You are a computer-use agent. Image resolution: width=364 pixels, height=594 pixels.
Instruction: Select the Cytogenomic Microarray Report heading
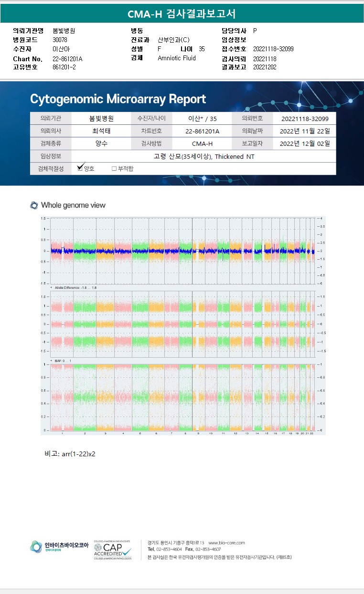(x=118, y=99)
